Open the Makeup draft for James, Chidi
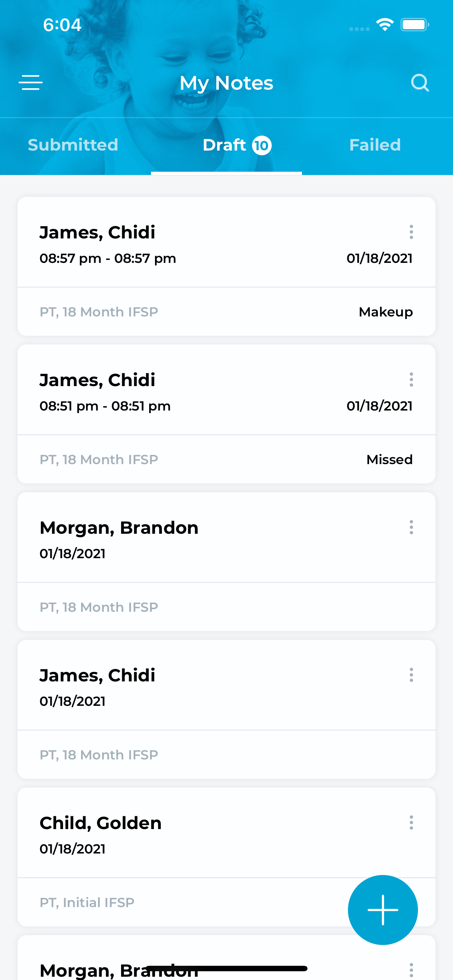Image resolution: width=453 pixels, height=980 pixels. pyautogui.click(x=226, y=266)
